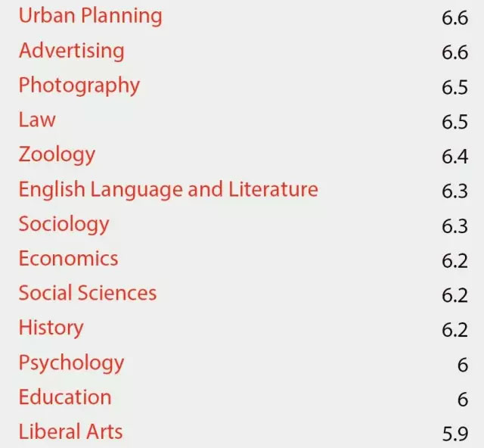Click the 6.3 score beside Sociology
This screenshot has height=448, width=484.
[x=455, y=226]
